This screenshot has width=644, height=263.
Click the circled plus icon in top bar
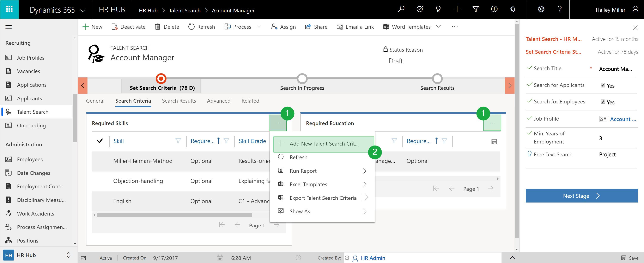point(494,9)
